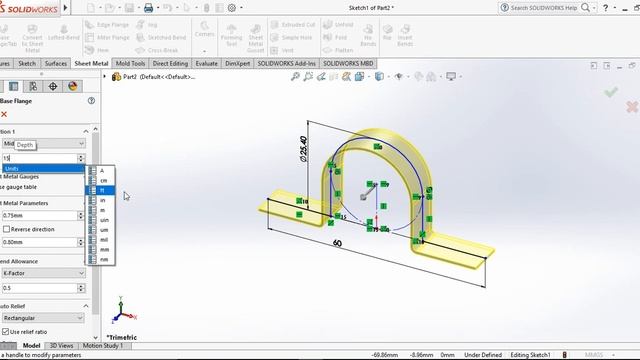
Task: Click the Base Flange help icon
Action: pos(91,100)
